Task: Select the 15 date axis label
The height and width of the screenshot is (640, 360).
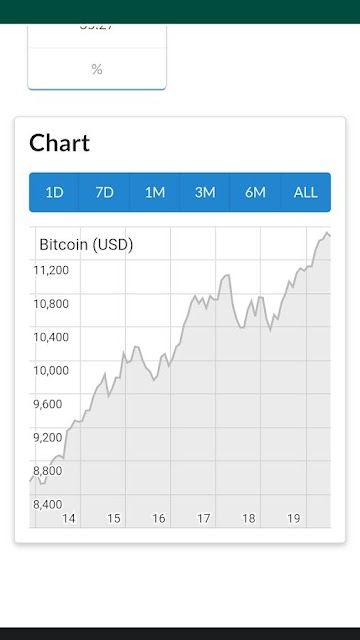Action: click(x=114, y=518)
